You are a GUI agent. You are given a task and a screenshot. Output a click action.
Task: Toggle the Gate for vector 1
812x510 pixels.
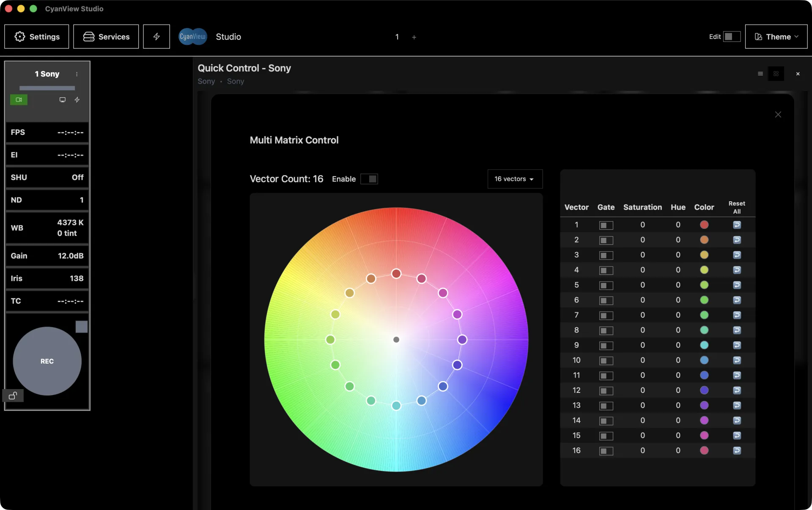606,225
